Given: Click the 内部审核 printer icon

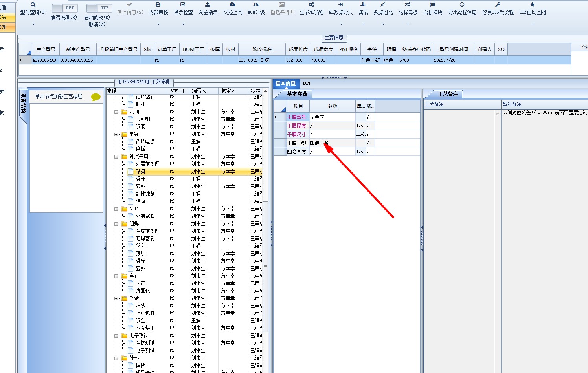Looking at the screenshot, I should click(158, 4).
